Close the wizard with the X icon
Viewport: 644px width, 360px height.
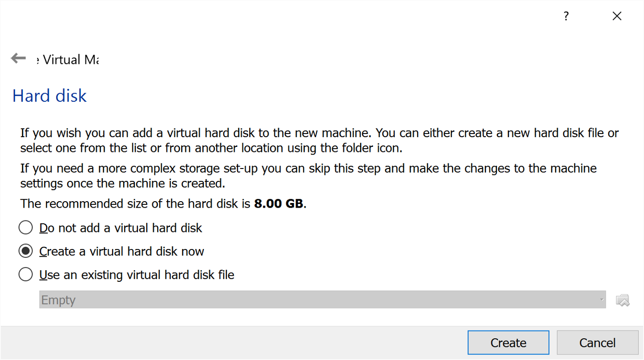617,17
